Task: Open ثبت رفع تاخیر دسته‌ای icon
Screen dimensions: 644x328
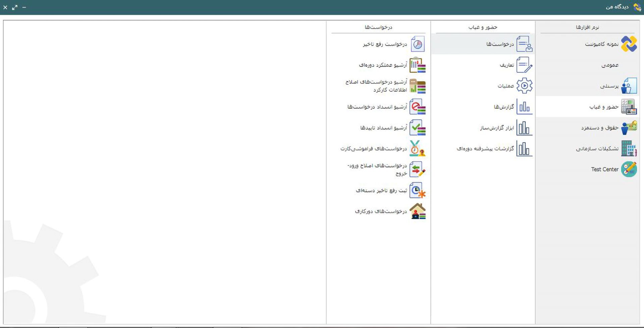Action: (x=417, y=190)
